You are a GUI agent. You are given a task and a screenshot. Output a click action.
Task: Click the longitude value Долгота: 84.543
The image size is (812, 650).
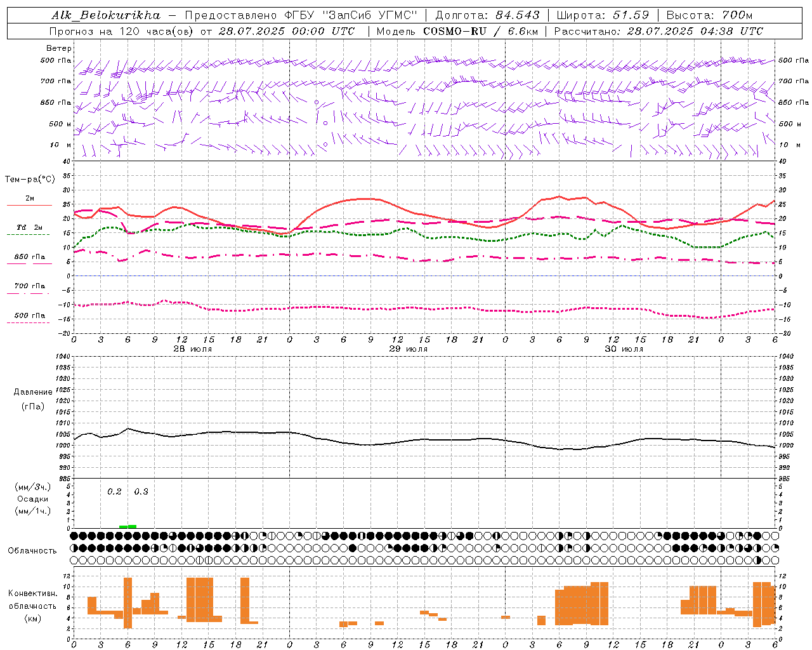pyautogui.click(x=488, y=15)
